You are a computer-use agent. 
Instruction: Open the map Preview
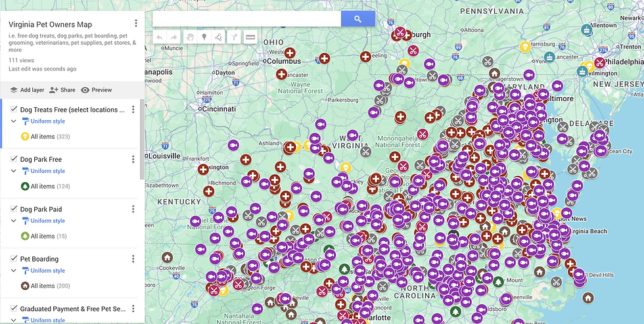click(97, 90)
